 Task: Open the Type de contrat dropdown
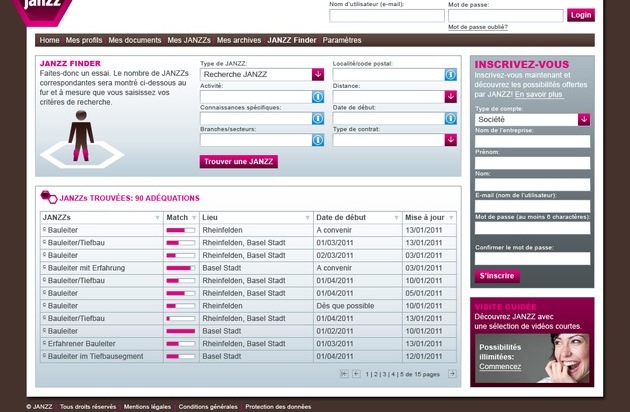(x=450, y=141)
